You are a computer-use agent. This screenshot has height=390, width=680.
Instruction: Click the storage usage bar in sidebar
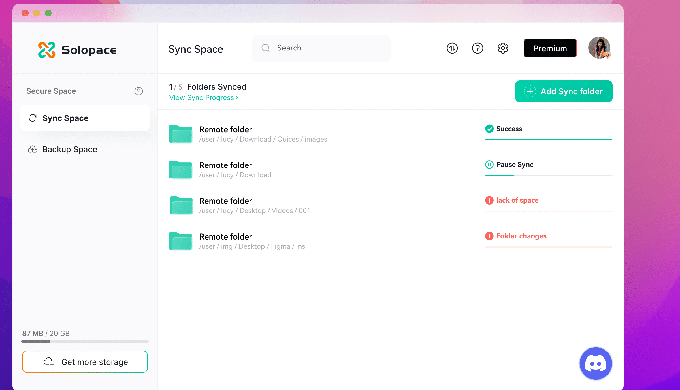click(85, 341)
